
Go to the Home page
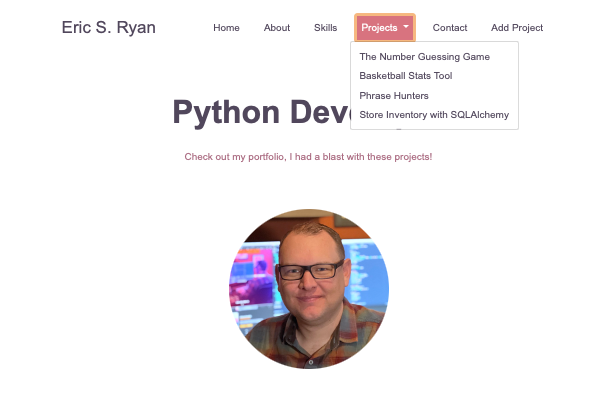226,28
